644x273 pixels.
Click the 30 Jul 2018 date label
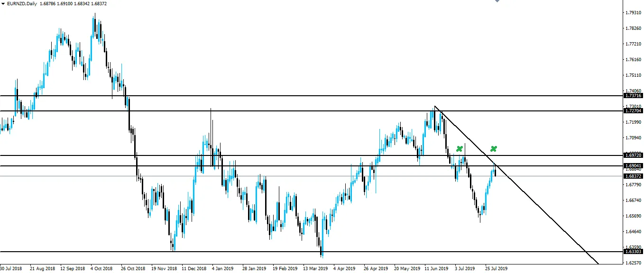(11, 268)
